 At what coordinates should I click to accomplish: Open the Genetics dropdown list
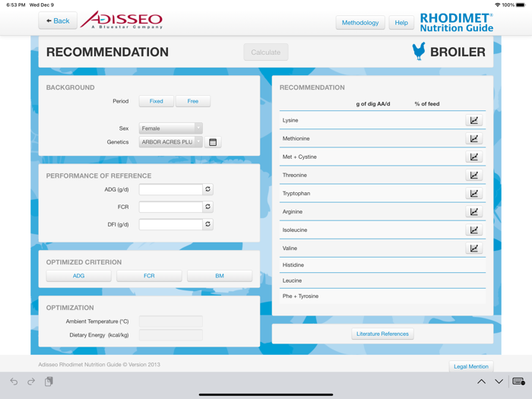170,142
